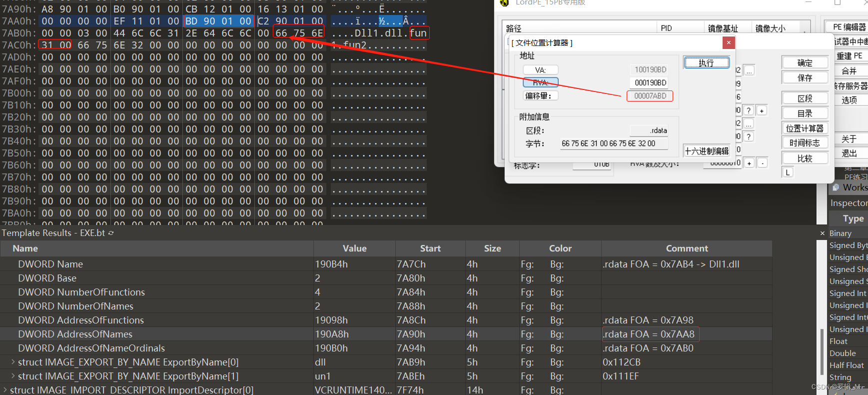
Task: Click the Color column header
Action: (560, 248)
